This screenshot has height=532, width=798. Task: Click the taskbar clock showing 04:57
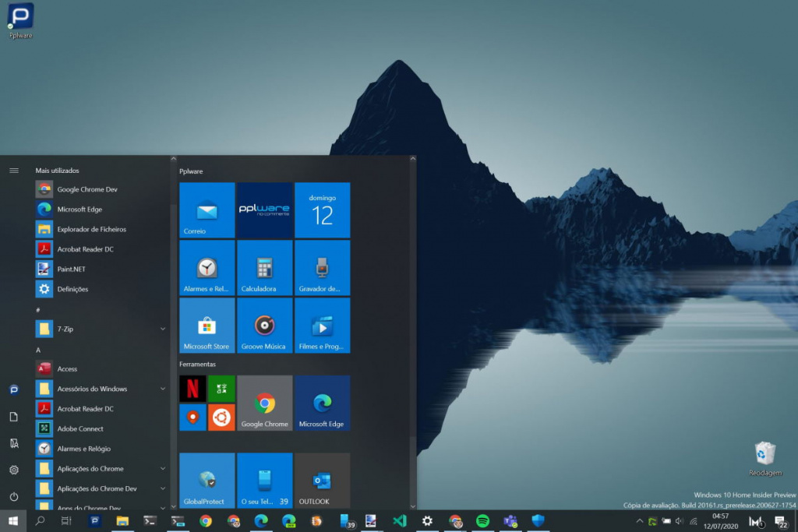click(x=720, y=521)
